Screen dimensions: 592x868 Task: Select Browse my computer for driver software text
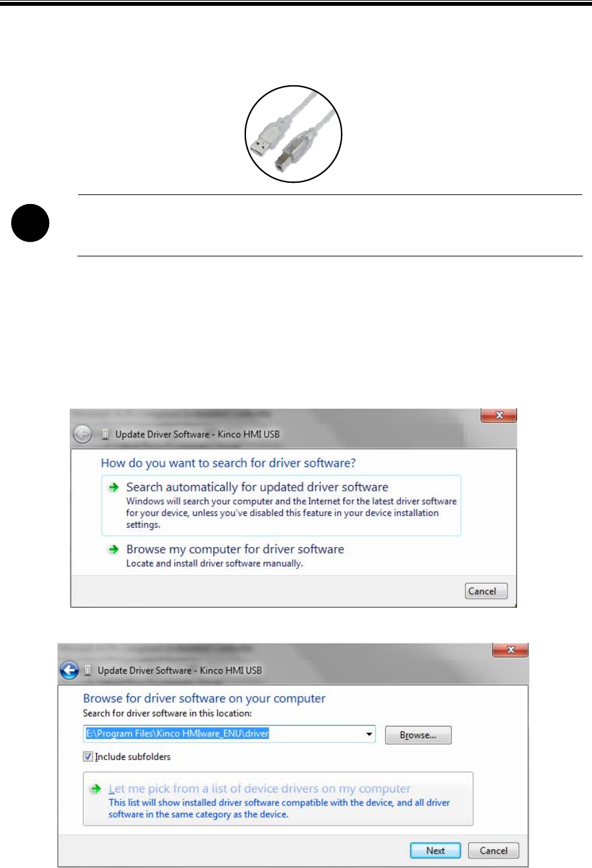(235, 549)
